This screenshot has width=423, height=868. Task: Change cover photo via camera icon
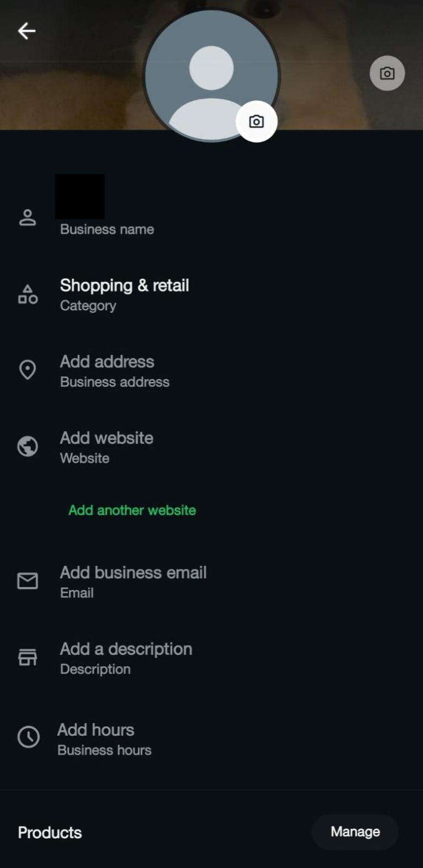pos(387,73)
